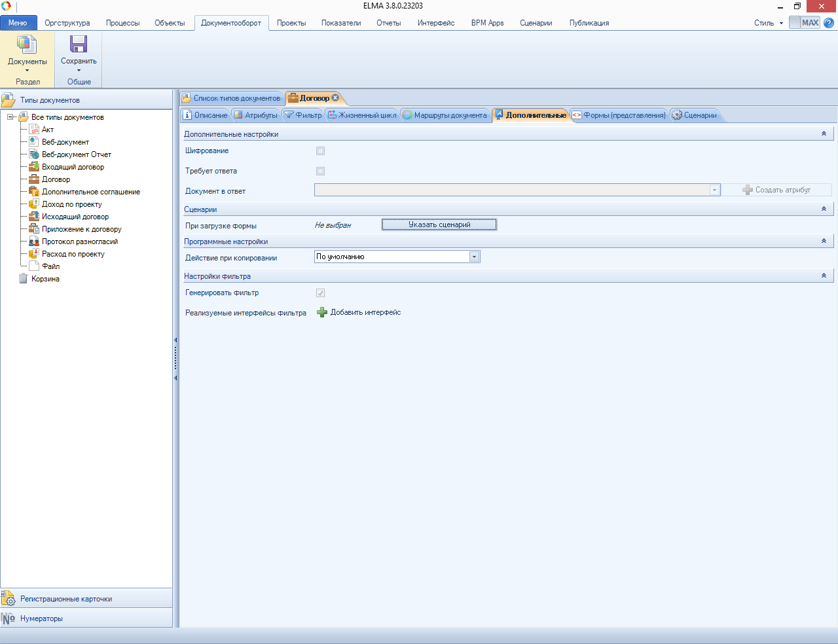Enable the Шифрование checkbox
Screen dimensions: 838x644
tap(320, 151)
